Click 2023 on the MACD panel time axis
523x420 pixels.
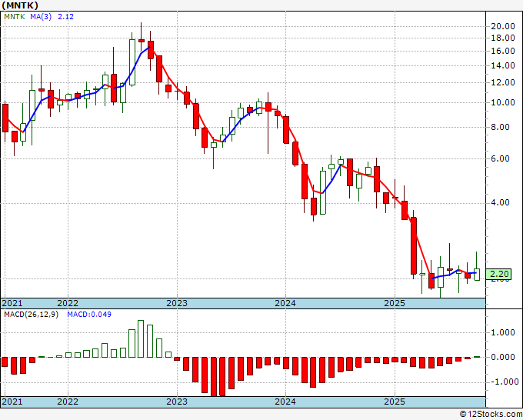point(177,402)
